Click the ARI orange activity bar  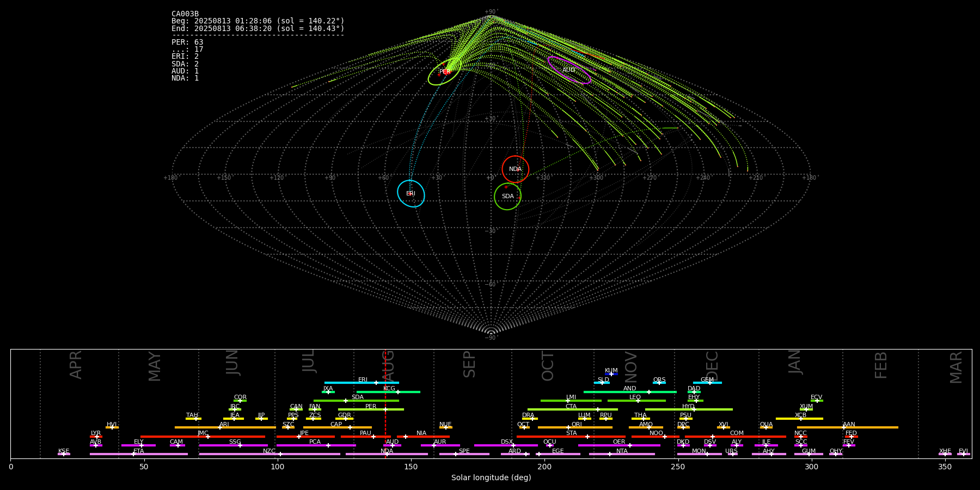[225, 427]
